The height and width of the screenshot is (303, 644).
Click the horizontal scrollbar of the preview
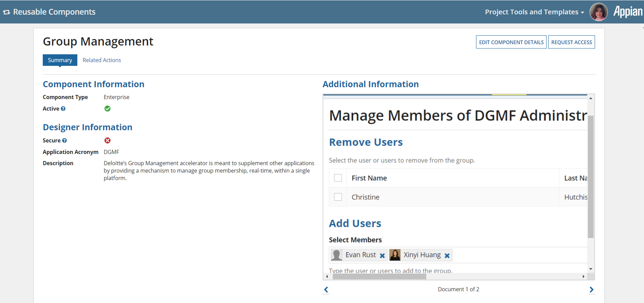pos(380,276)
